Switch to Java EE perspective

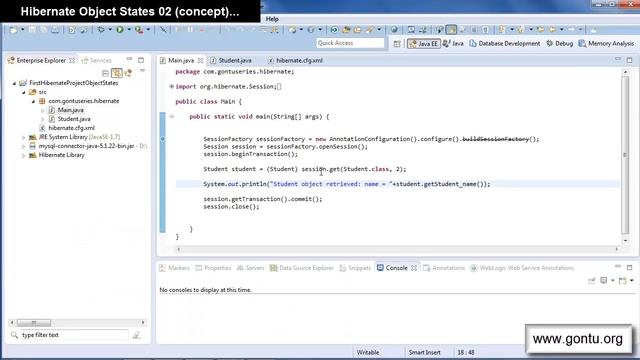point(424,43)
